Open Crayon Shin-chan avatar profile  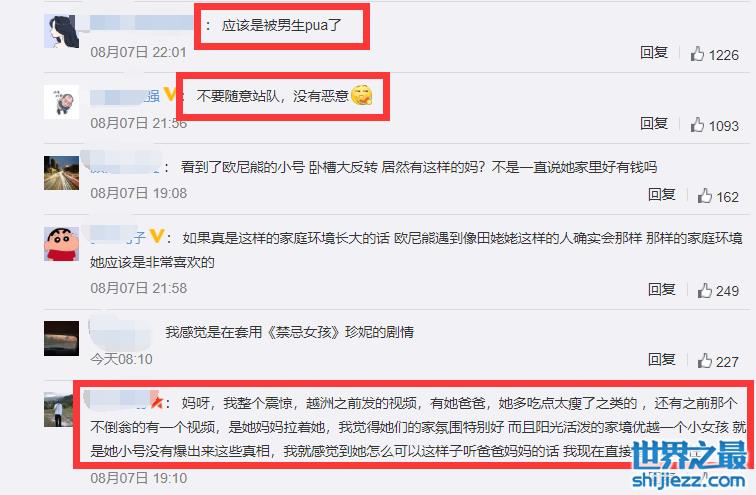point(61,244)
